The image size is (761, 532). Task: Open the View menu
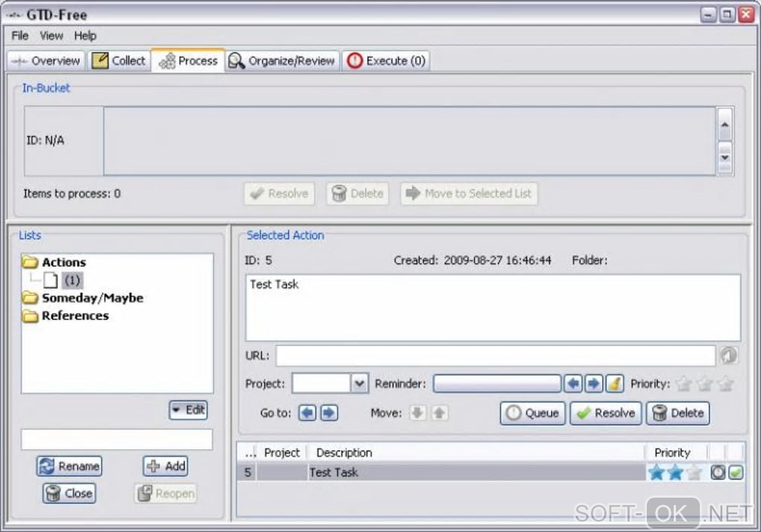point(51,35)
